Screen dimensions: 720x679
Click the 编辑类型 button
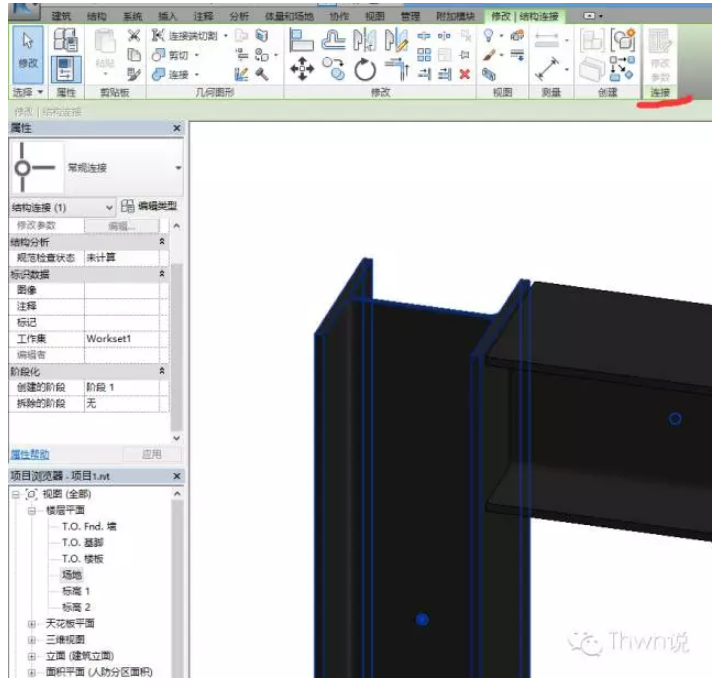coord(149,206)
